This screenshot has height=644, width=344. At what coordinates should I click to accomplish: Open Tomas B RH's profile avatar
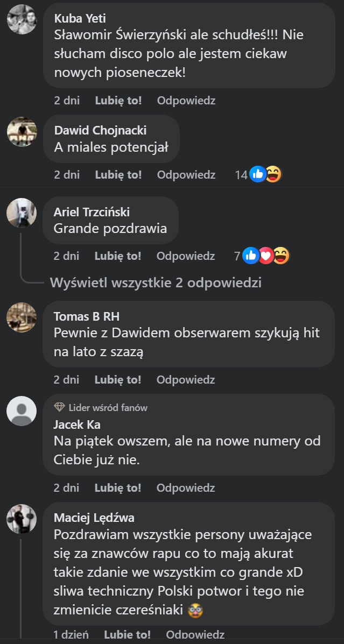pos(22,317)
